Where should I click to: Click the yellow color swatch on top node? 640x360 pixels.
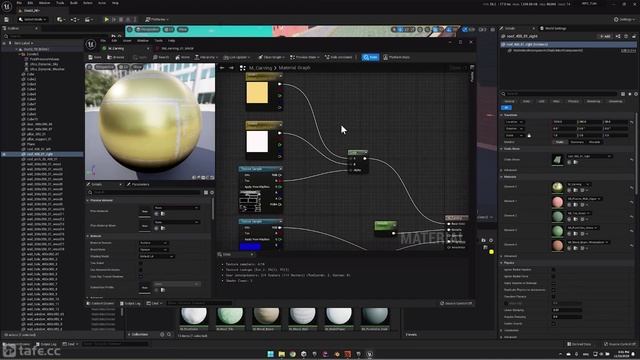pyautogui.click(x=257, y=92)
